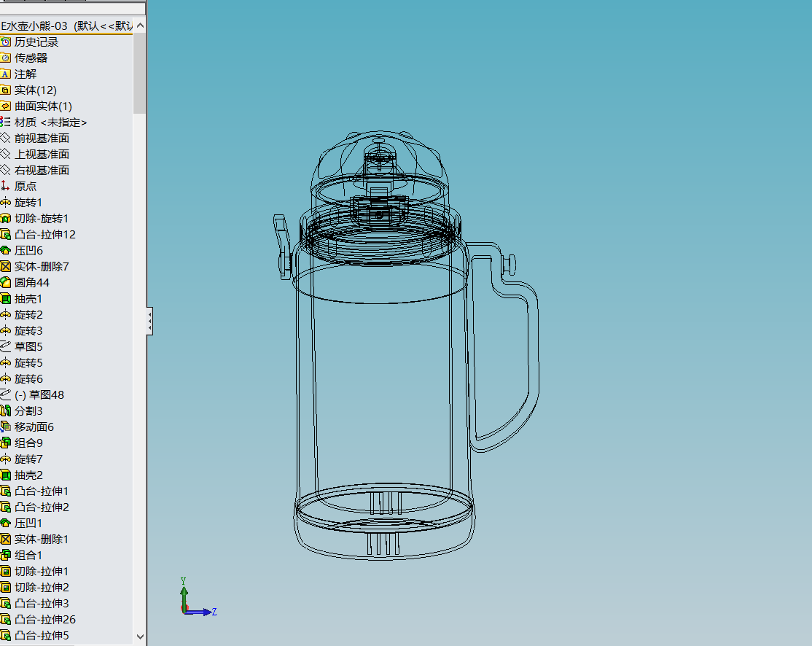Select the 抽壳1 shell feature icon

[6, 299]
